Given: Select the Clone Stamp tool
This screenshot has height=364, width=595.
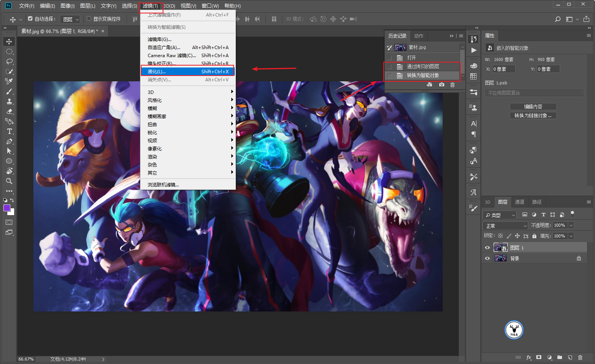Looking at the screenshot, I should tap(9, 101).
